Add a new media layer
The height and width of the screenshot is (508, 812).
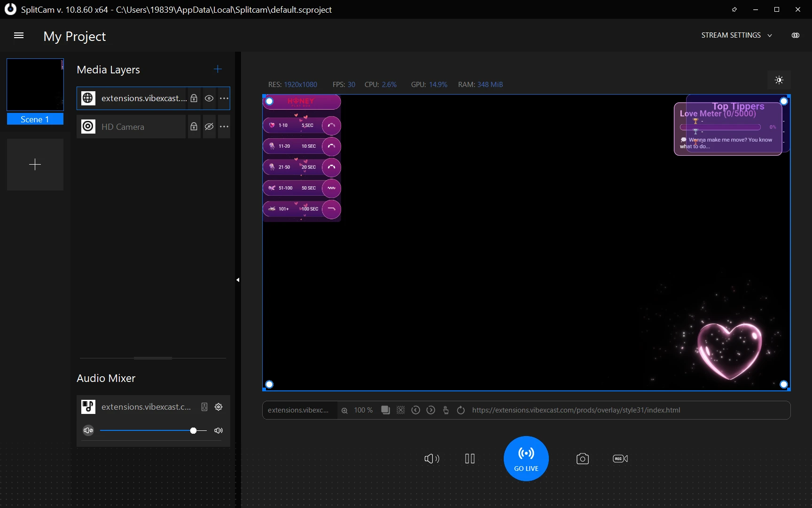(x=218, y=69)
